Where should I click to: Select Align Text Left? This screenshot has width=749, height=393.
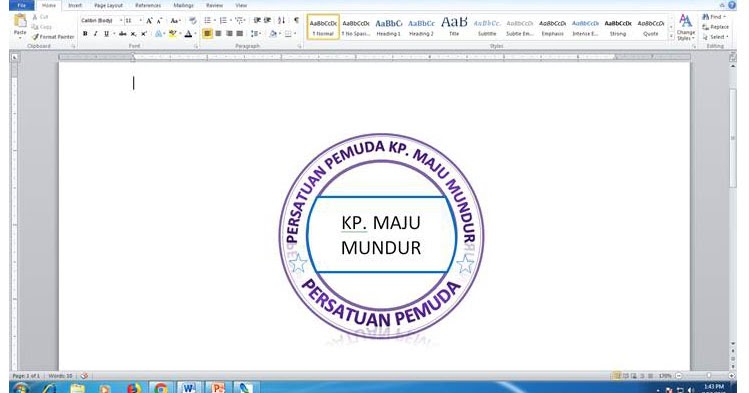point(207,34)
